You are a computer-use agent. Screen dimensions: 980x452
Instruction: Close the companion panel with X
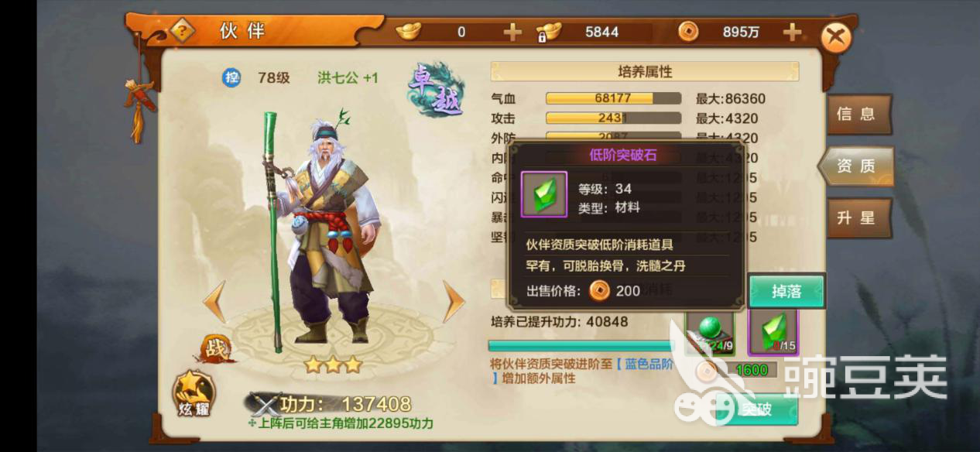tap(836, 37)
